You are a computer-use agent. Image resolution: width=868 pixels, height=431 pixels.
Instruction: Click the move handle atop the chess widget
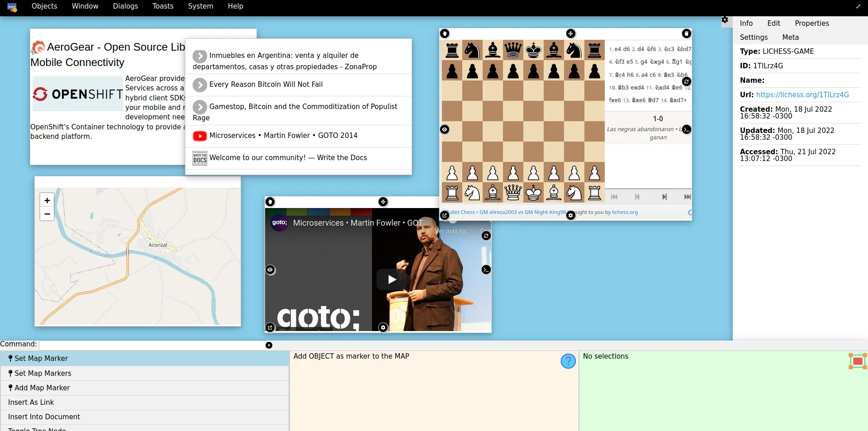click(x=570, y=33)
